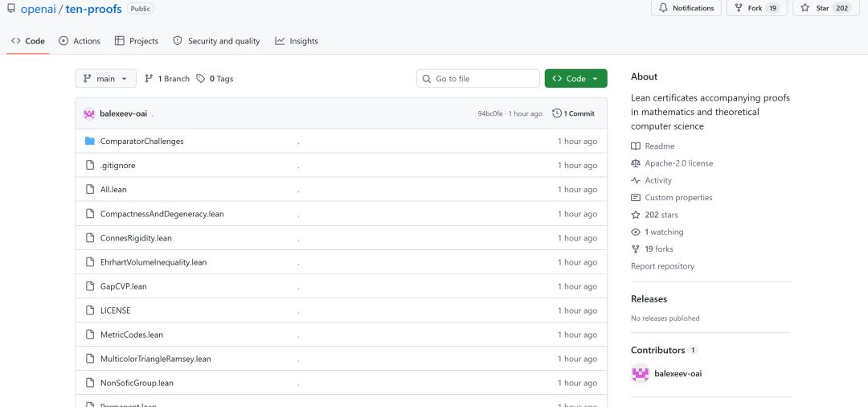Click the contributor balexeev-oai avatar
868x407 pixels.
641,373
